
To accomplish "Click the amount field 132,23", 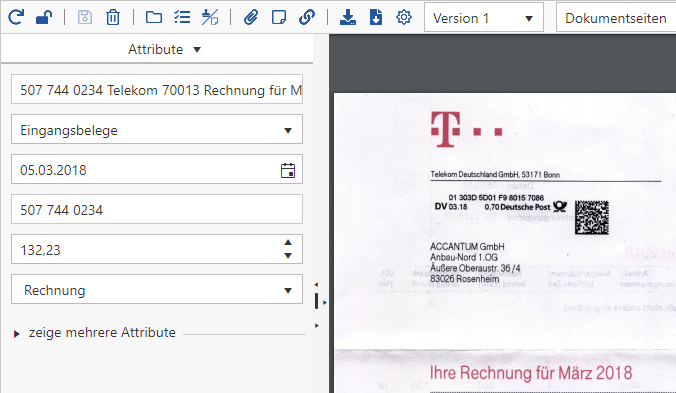I will click(x=157, y=249).
